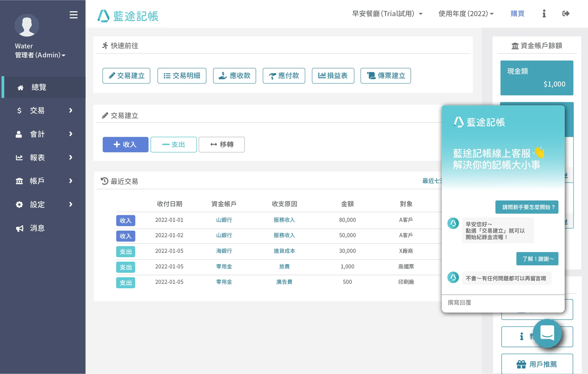Click 零用金 in the 廣告費 row
This screenshot has width=588, height=374.
pyautogui.click(x=224, y=282)
